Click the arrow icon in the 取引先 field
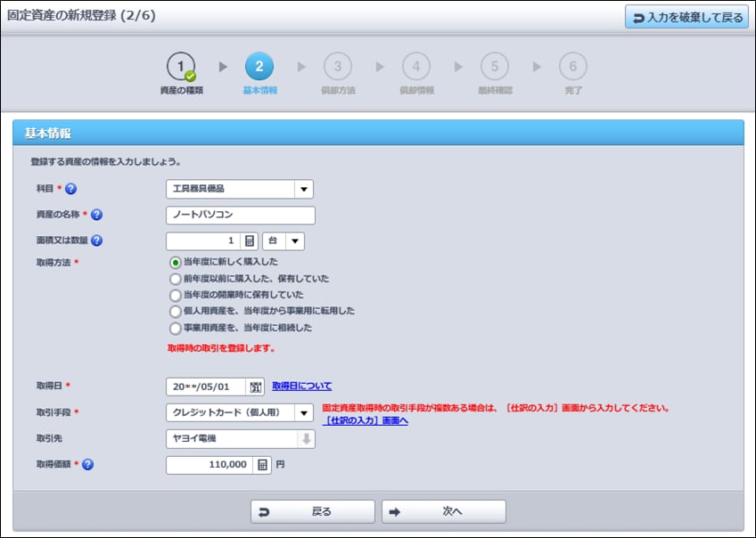The height and width of the screenshot is (538, 756). [306, 438]
